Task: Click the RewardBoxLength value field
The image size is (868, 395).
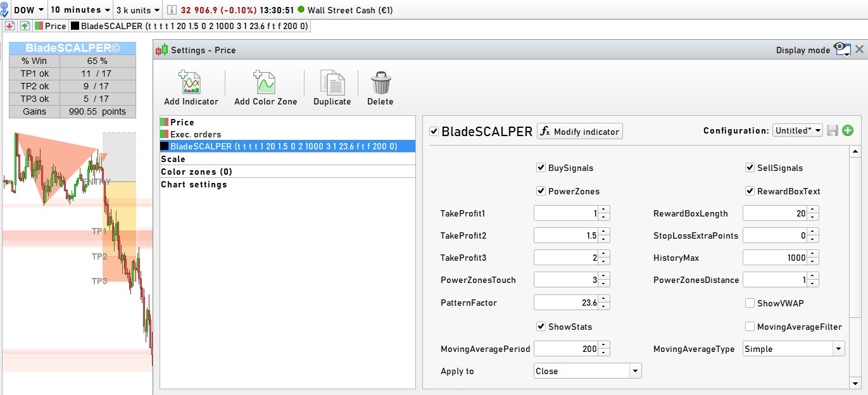Action: click(x=775, y=213)
